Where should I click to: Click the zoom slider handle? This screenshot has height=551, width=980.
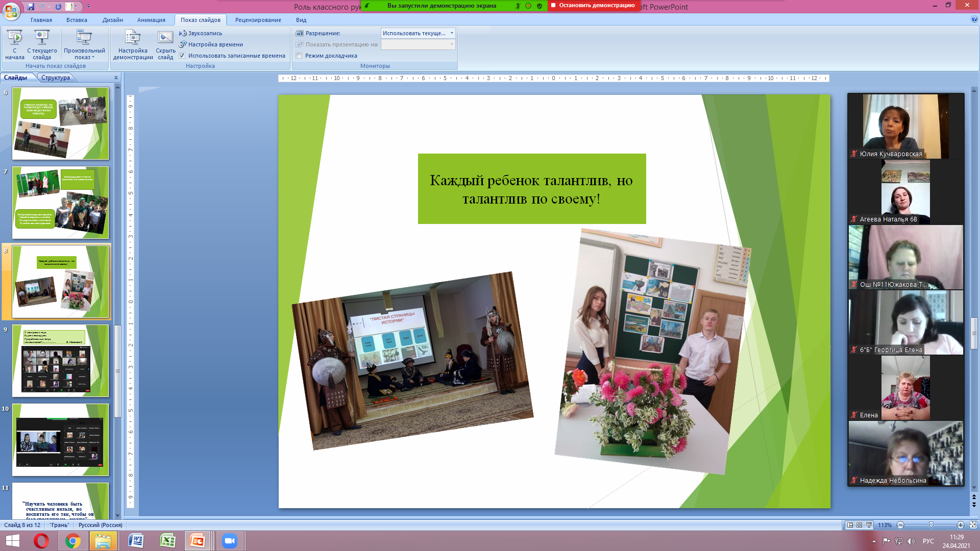[931, 525]
